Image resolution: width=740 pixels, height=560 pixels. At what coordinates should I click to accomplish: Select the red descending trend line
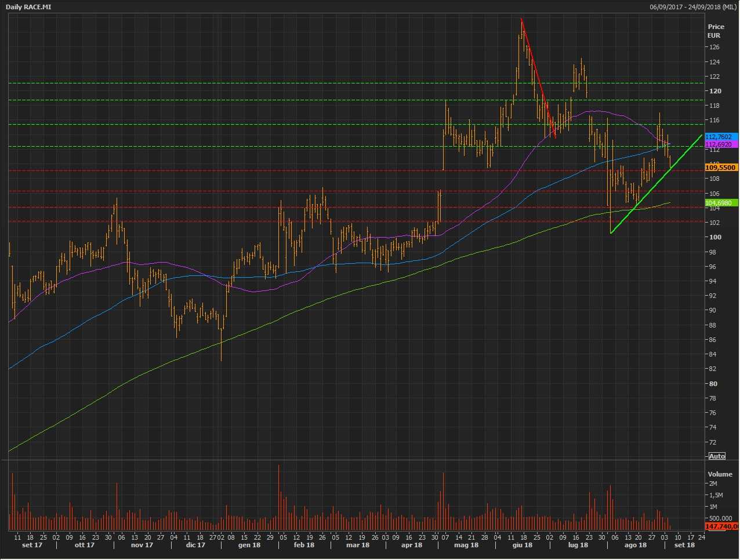coord(538,77)
